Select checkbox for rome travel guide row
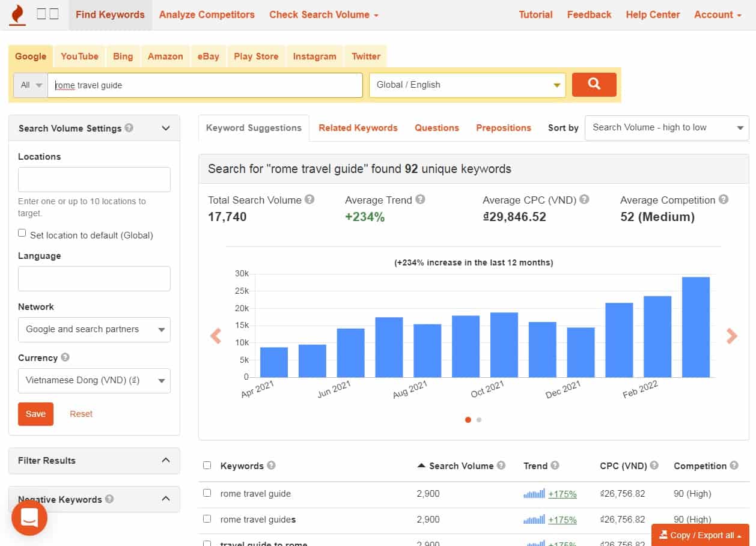 [207, 493]
